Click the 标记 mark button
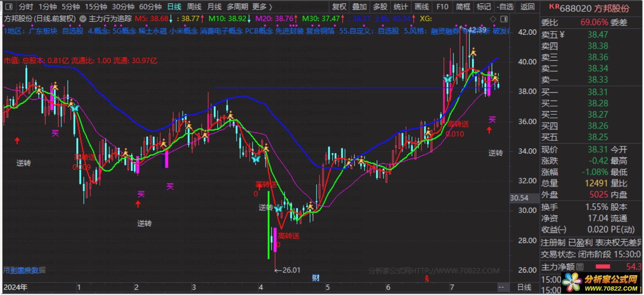Image resolution: width=644 pixels, height=295 pixels. [484, 7]
